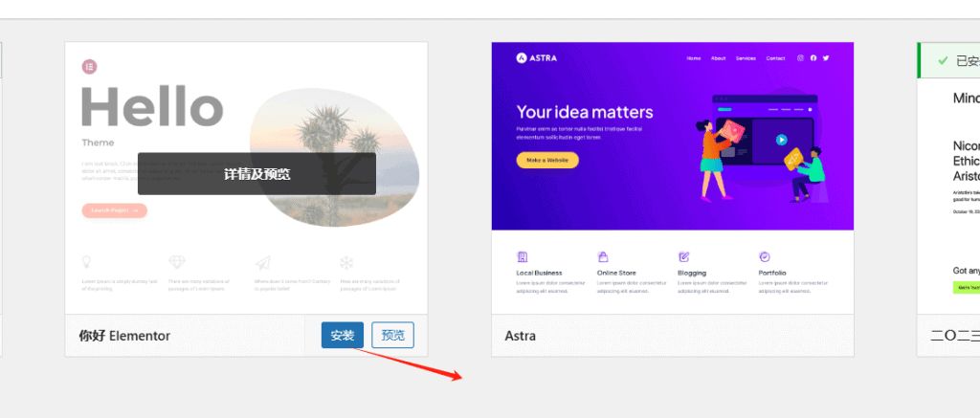Click the diamond icon in Hello preview
Screen dimensions: 980x418
coord(177,261)
